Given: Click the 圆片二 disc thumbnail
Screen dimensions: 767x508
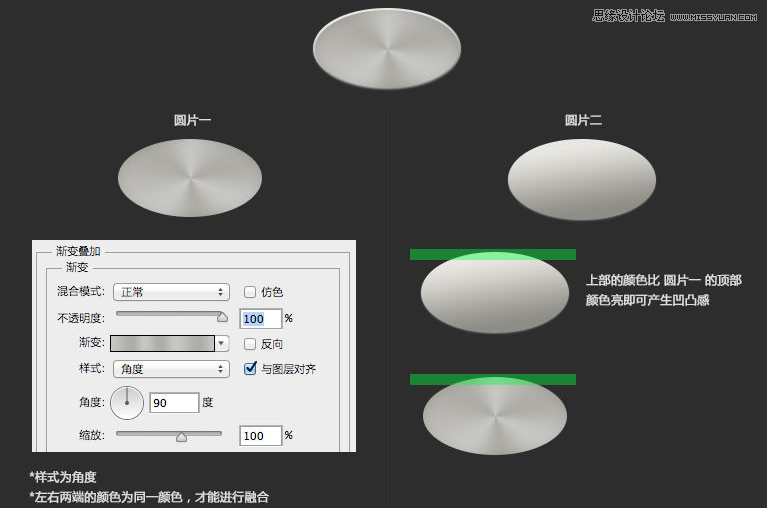Looking at the screenshot, I should 582,179.
